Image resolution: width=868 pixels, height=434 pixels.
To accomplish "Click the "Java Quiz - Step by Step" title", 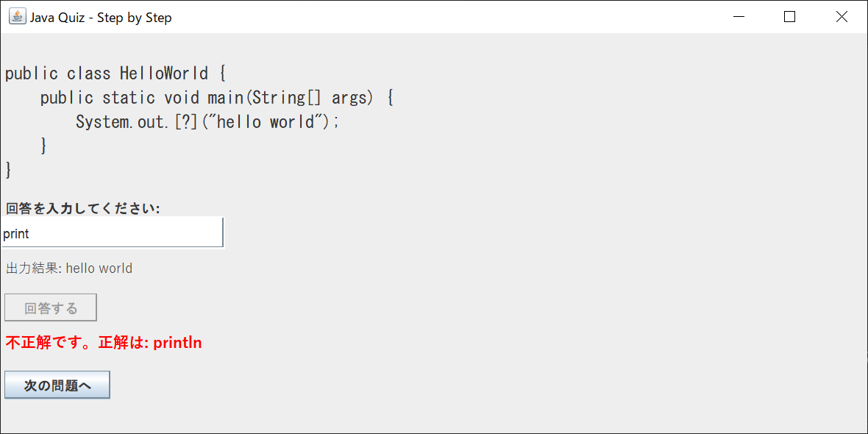I will pos(101,18).
